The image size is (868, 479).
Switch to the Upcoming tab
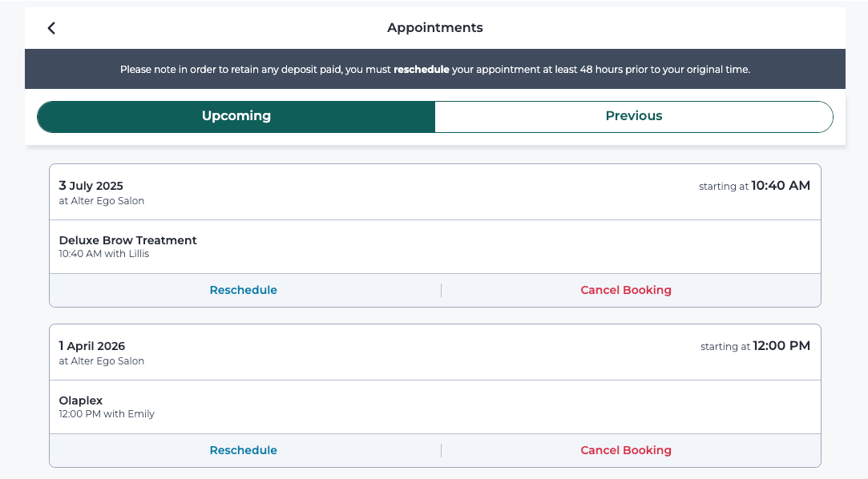tap(236, 117)
